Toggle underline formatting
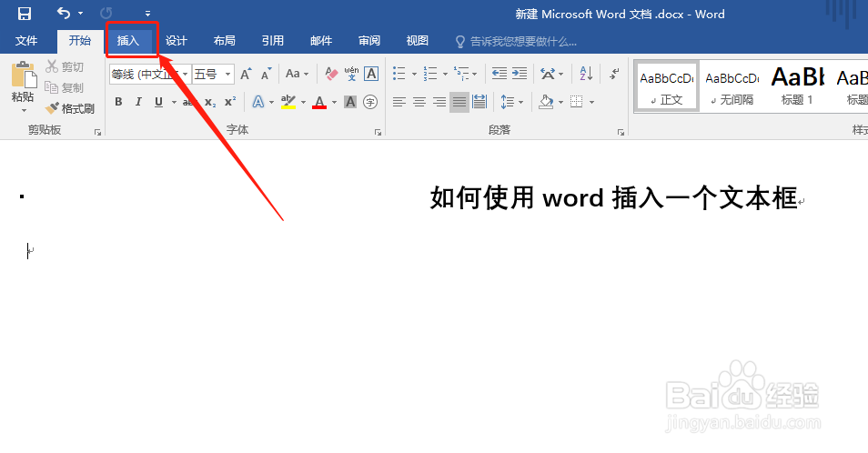868x453 pixels. tap(159, 102)
